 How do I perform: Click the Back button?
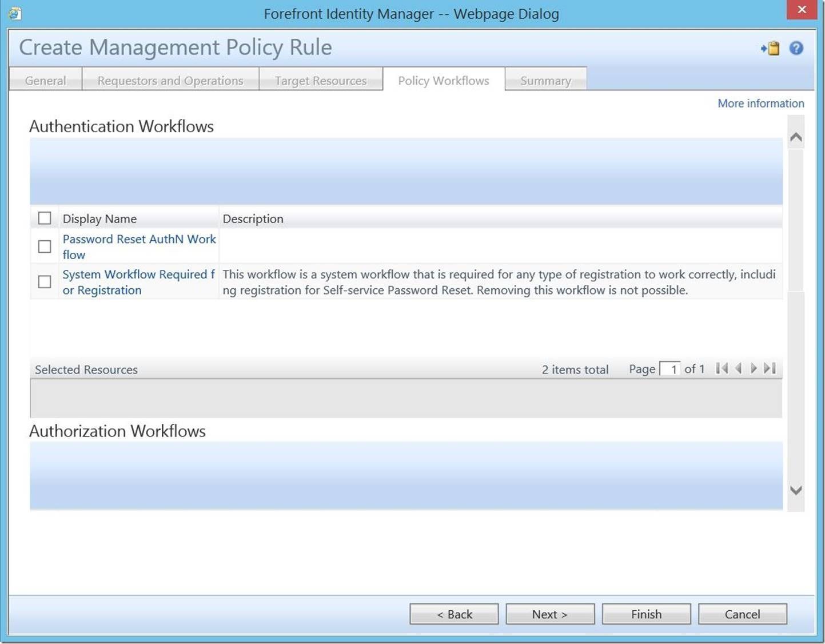(x=454, y=614)
